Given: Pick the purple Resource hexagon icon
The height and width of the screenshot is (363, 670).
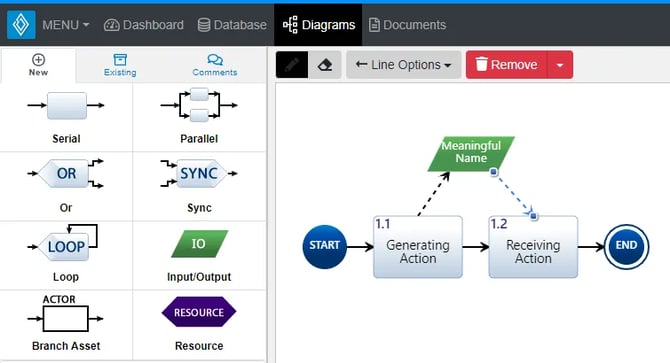Looking at the screenshot, I should click(x=199, y=312).
